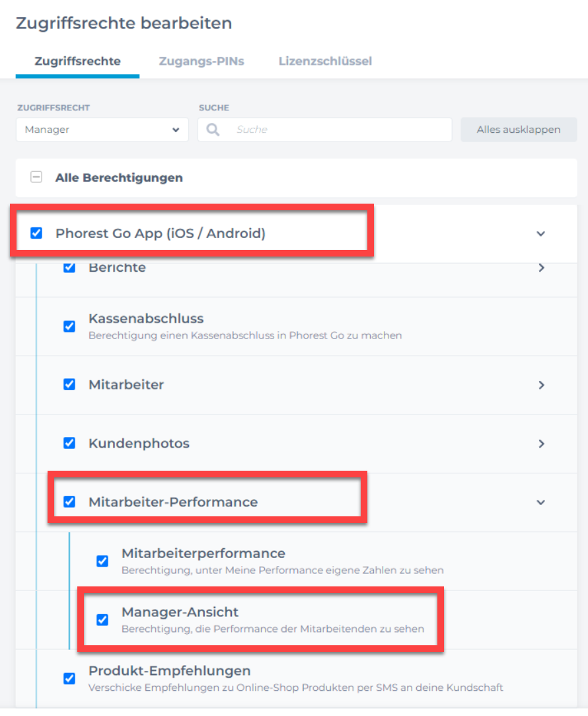Expand the Mitarbeiter row chevron
This screenshot has height=716, width=588.
pos(542,385)
